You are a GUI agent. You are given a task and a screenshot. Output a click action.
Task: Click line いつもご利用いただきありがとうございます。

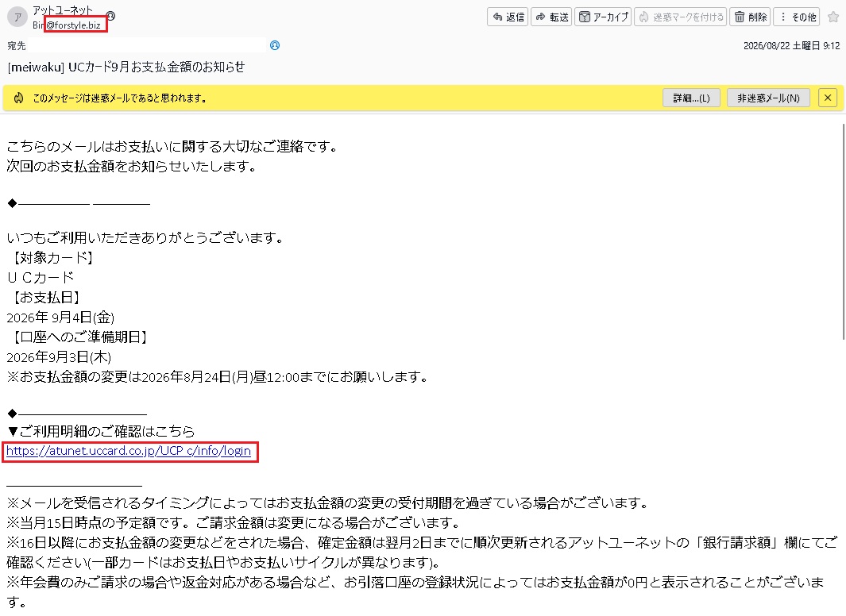147,237
